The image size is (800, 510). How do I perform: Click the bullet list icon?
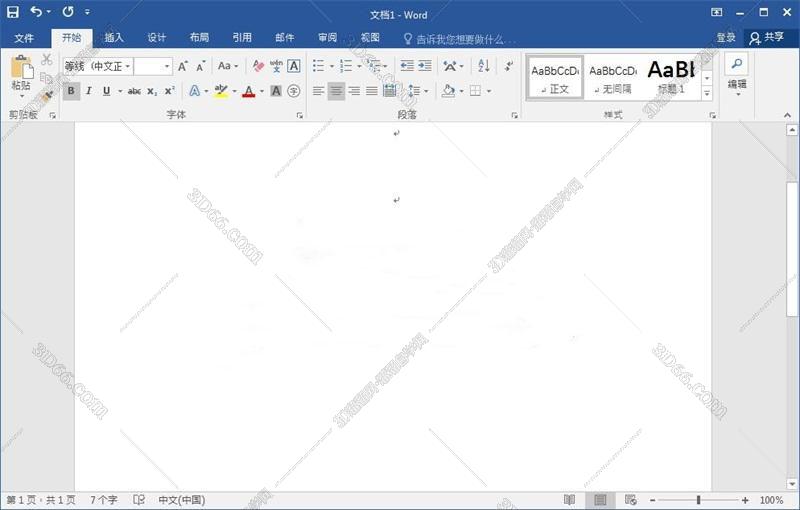318,66
